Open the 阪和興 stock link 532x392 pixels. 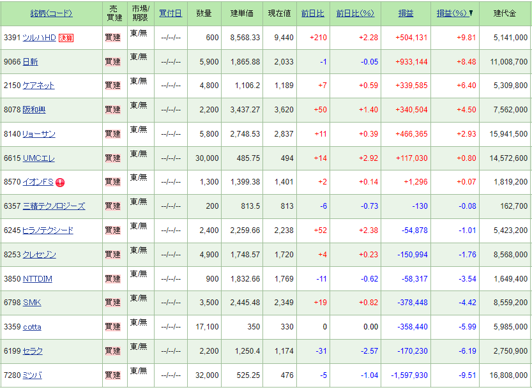click(34, 110)
